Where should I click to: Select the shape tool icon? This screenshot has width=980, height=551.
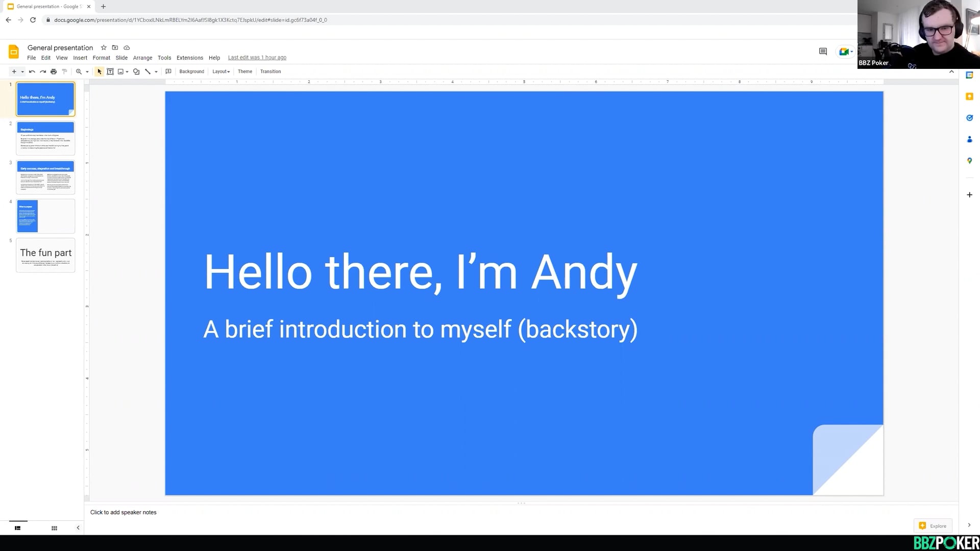tap(136, 71)
